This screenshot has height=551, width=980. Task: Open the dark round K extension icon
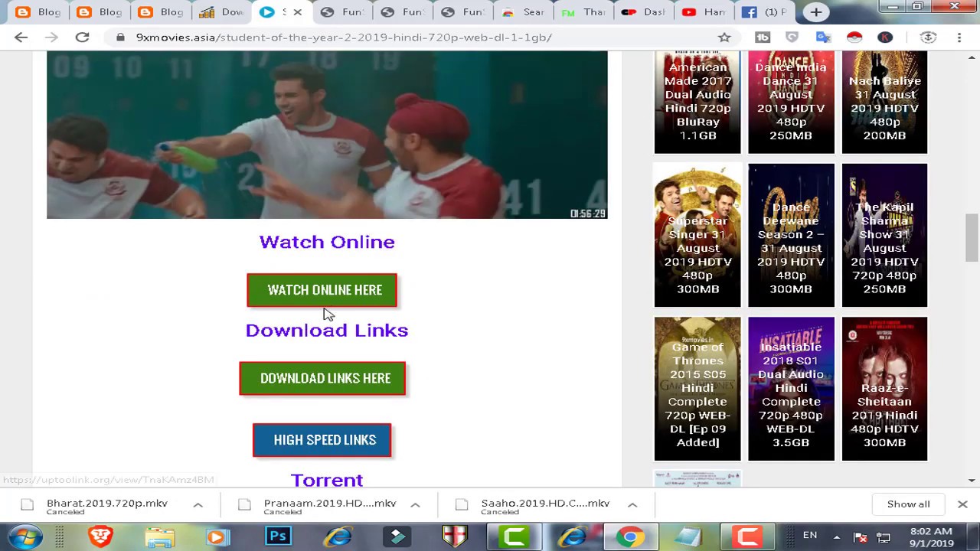(885, 37)
